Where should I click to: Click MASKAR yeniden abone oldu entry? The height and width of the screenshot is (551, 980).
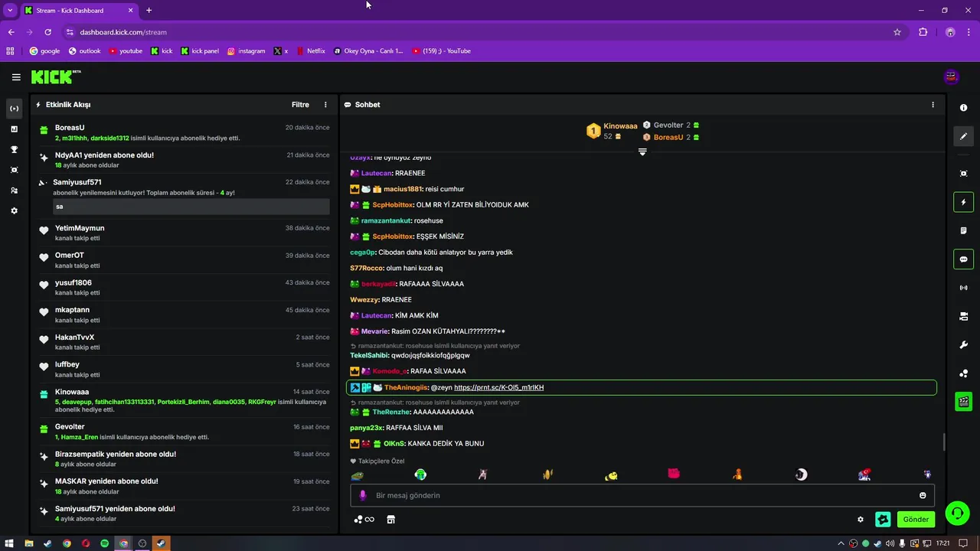(184, 486)
